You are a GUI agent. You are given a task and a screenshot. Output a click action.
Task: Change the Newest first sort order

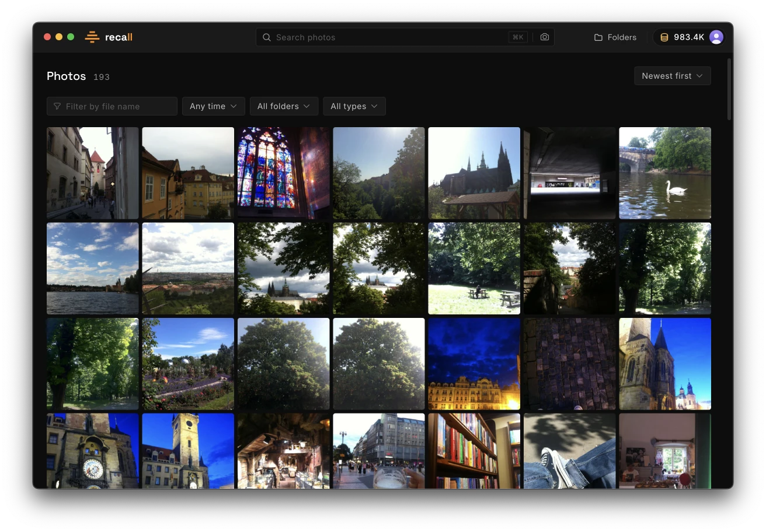click(673, 76)
